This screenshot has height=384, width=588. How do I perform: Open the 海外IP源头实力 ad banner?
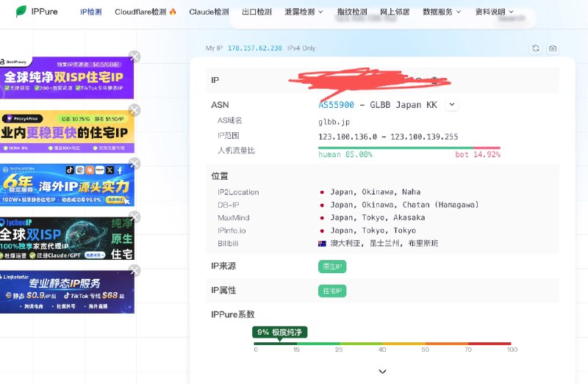point(67,185)
